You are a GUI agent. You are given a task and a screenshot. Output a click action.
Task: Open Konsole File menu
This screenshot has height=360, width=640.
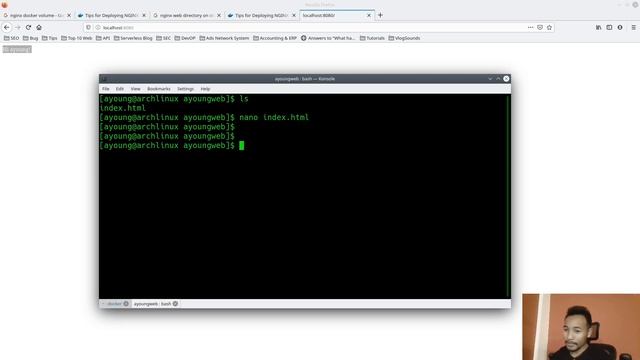[x=106, y=89]
